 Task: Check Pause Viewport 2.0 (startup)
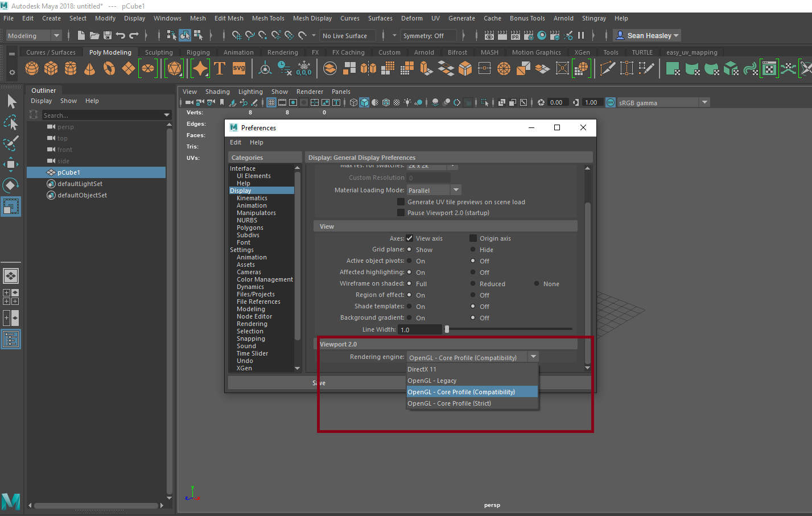[401, 213]
